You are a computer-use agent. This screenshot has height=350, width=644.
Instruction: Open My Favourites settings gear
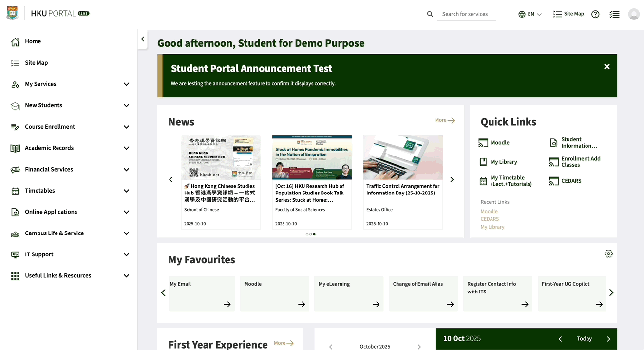pos(608,253)
